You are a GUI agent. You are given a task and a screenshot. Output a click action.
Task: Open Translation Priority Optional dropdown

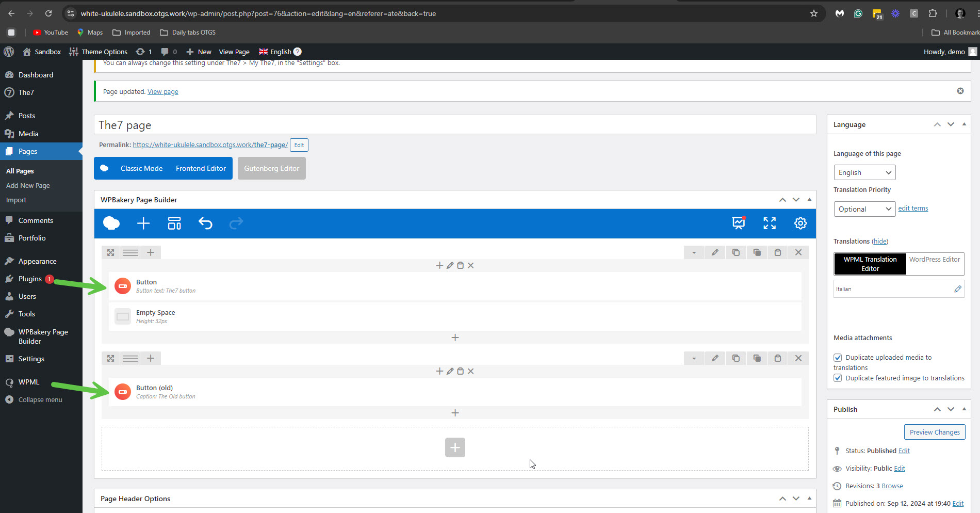(x=864, y=209)
